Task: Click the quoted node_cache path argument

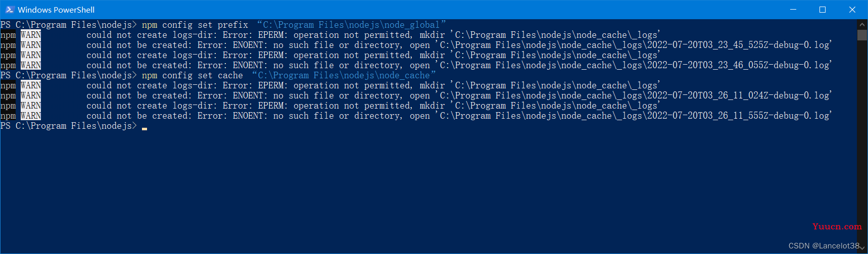Action: [344, 75]
